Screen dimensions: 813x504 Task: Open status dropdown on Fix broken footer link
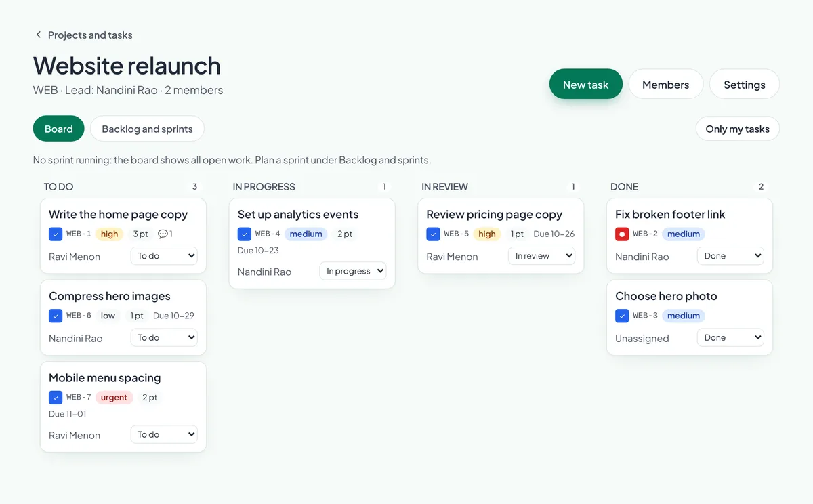pyautogui.click(x=730, y=256)
